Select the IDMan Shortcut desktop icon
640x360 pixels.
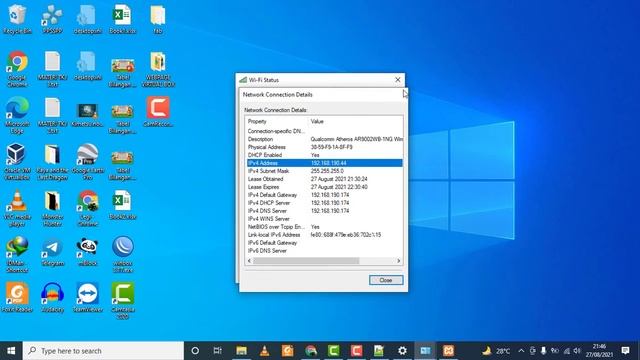(x=17, y=255)
